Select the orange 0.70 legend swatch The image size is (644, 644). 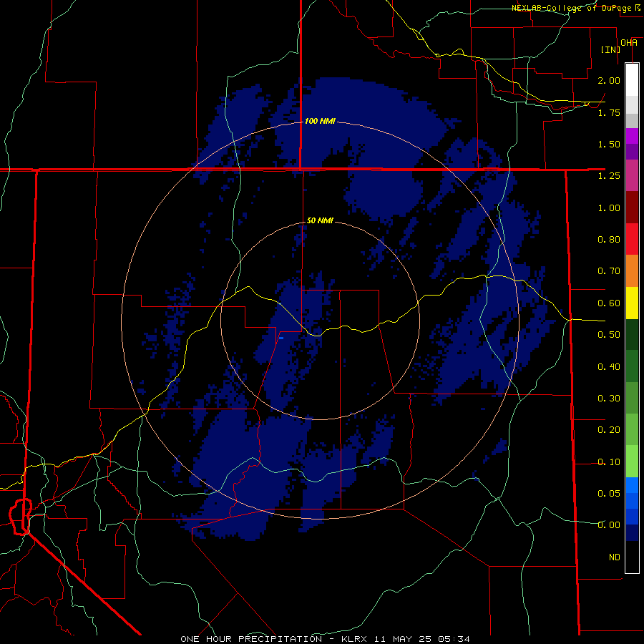pos(632,271)
